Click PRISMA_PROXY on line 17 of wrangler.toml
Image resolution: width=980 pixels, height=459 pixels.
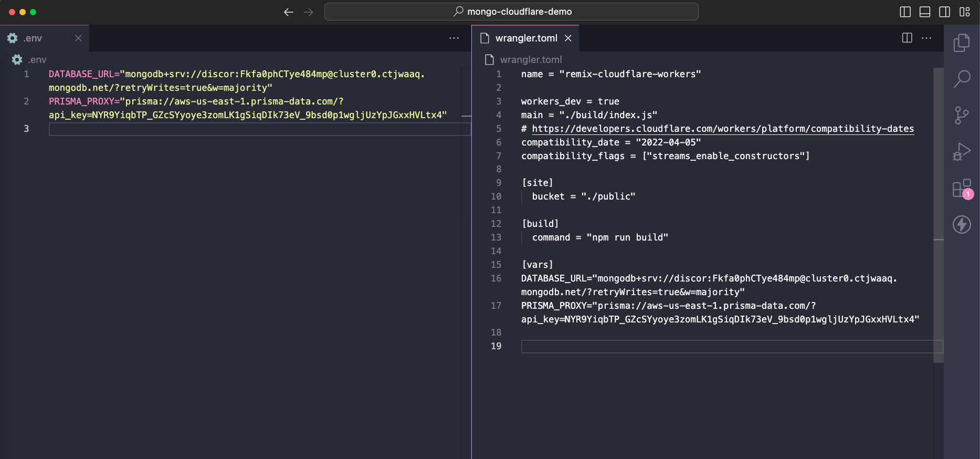(554, 306)
